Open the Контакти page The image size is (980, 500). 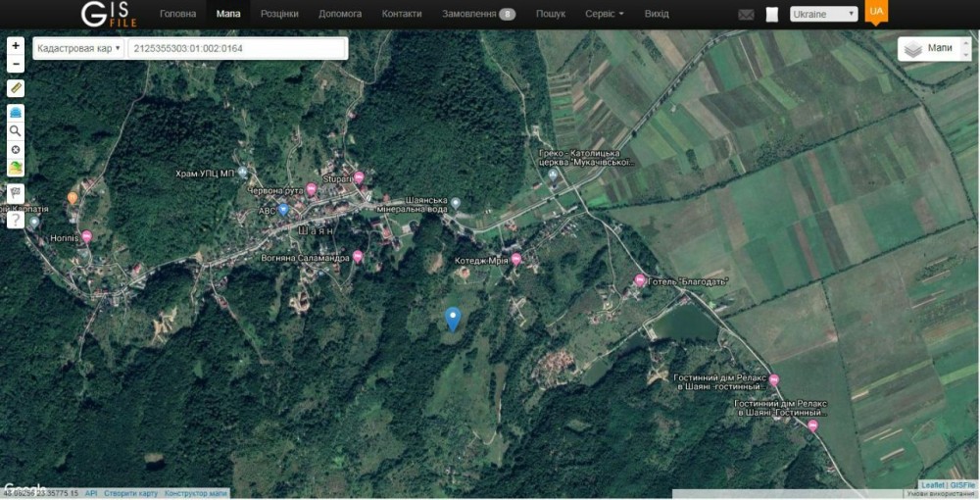[402, 14]
